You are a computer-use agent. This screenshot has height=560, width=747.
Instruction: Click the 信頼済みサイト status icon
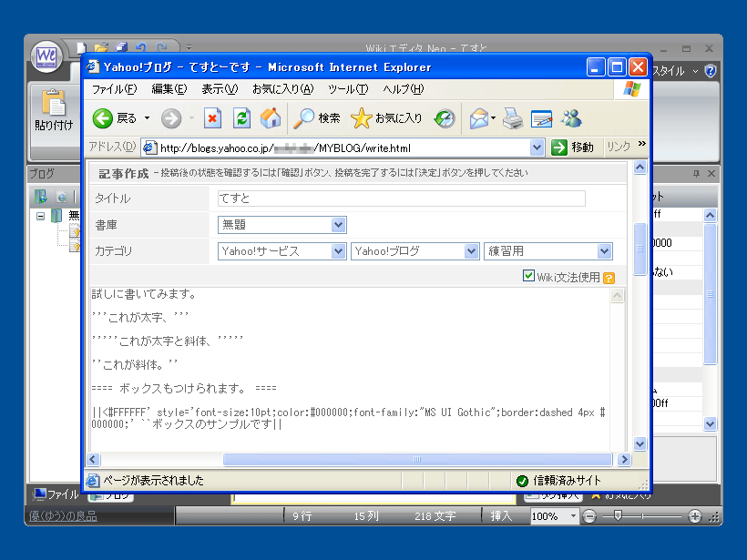523,481
